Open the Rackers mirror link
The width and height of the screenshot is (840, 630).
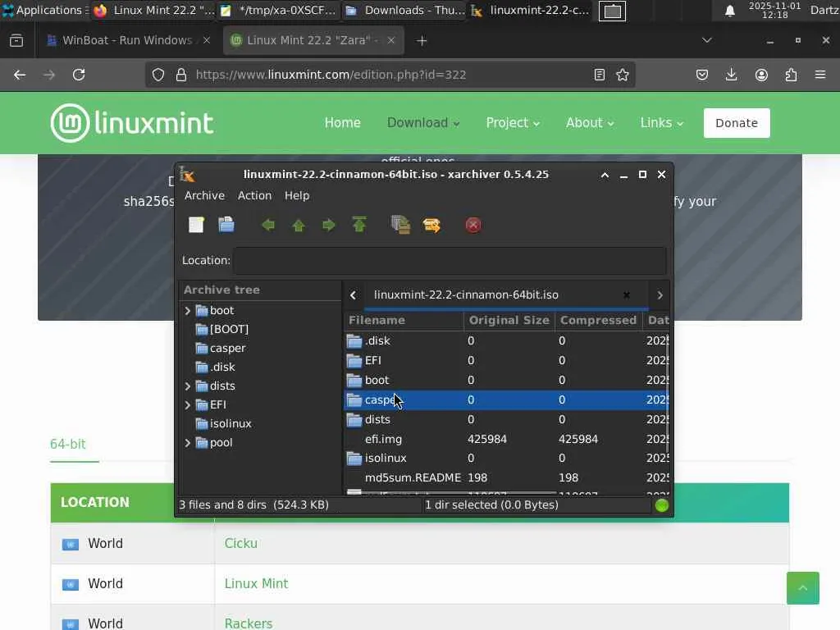point(248,623)
